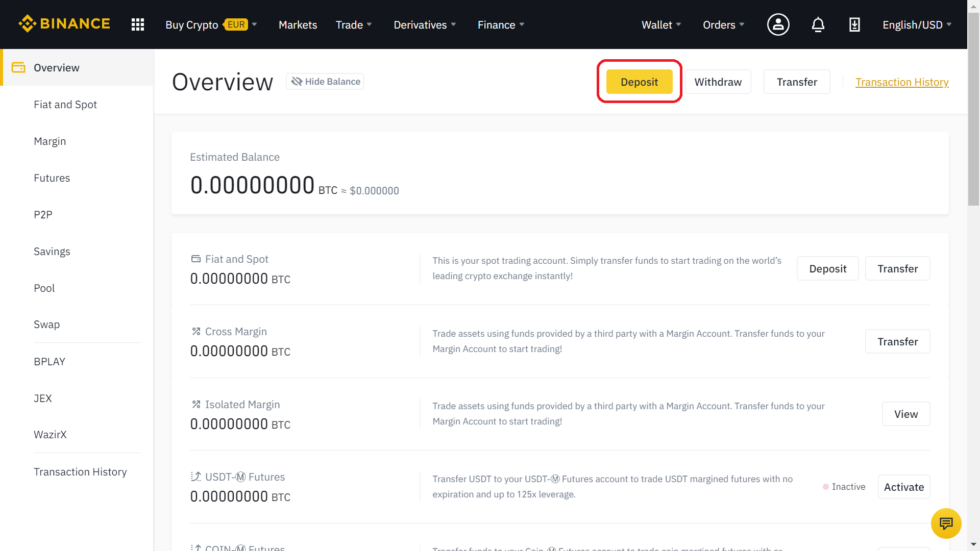This screenshot has height=551, width=980.
Task: Click the USDT-M Futures row heading
Action: coord(245,477)
